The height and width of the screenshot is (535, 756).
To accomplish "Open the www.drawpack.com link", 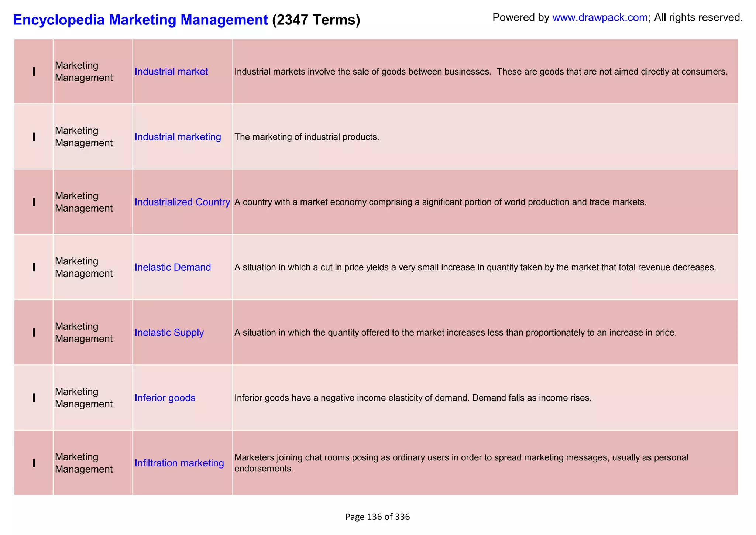I will pyautogui.click(x=600, y=17).
